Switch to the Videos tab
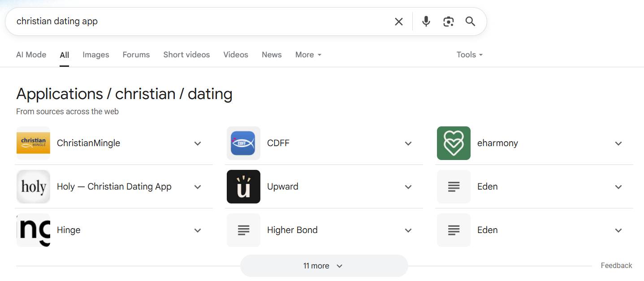The image size is (644, 281). (236, 55)
